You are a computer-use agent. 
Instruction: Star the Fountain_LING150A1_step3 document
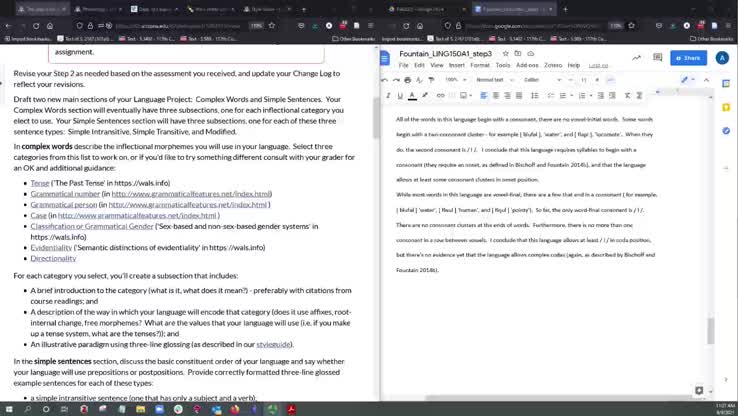tap(506, 53)
